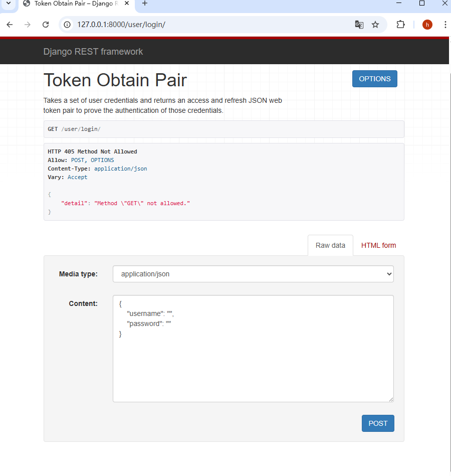Open the Chrome profile avatar
Image resolution: width=451 pixels, height=476 pixels.
pos(427,25)
